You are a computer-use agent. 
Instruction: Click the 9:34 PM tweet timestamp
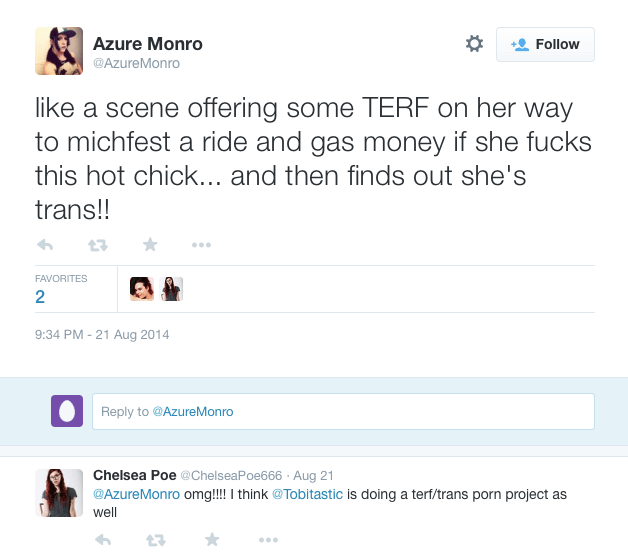[102, 334]
